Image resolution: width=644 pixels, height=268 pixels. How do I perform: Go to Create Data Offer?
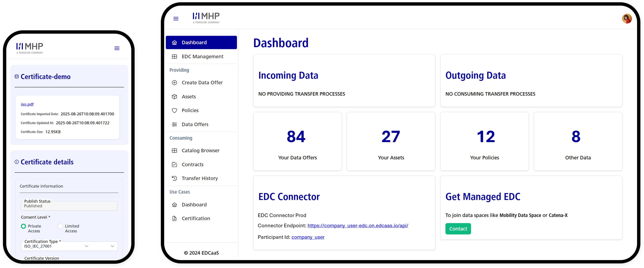pyautogui.click(x=201, y=82)
